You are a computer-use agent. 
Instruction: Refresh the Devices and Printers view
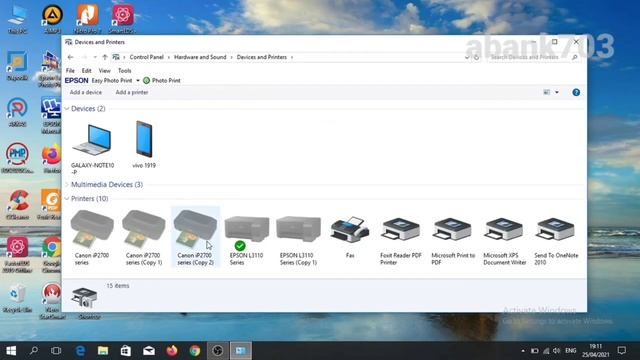click(x=476, y=57)
